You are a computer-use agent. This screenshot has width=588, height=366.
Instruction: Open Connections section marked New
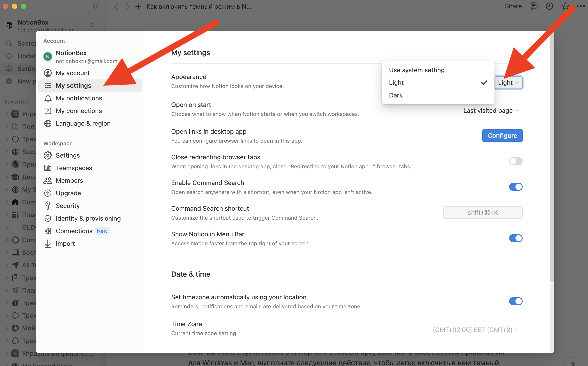click(90, 231)
